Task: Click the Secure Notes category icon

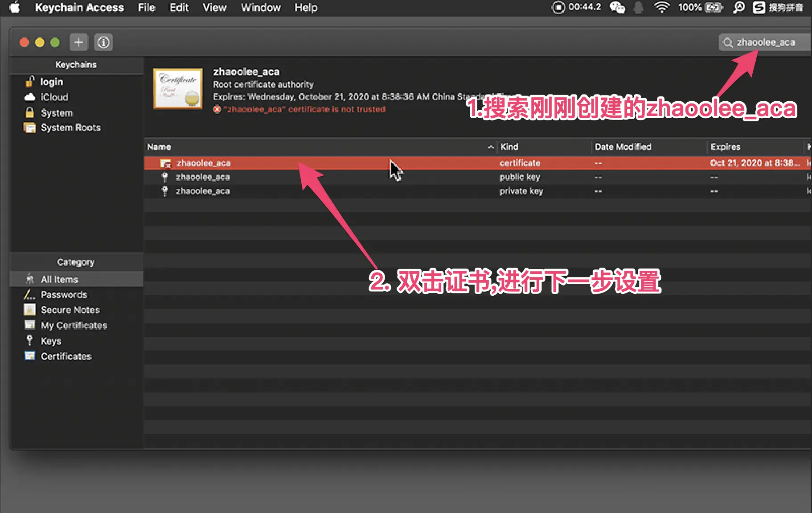Action: pyautogui.click(x=29, y=310)
